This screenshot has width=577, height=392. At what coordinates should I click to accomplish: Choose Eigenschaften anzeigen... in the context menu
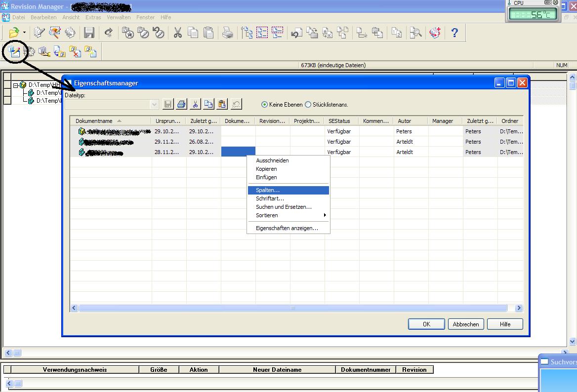pyautogui.click(x=288, y=228)
